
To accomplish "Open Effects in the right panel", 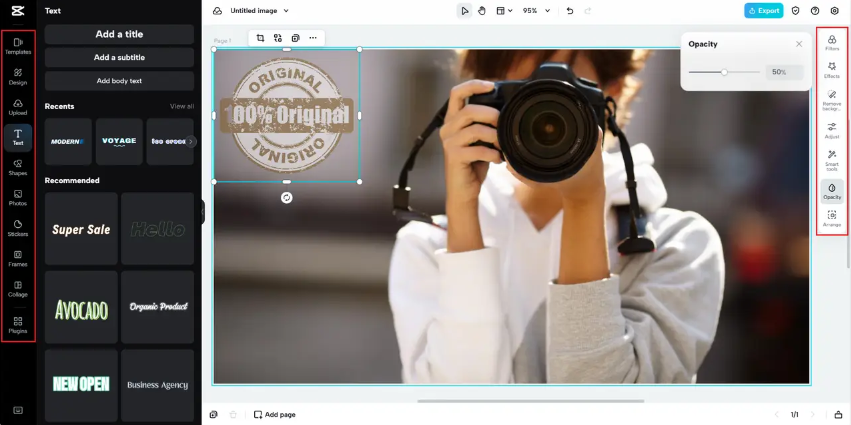I will pyautogui.click(x=832, y=71).
